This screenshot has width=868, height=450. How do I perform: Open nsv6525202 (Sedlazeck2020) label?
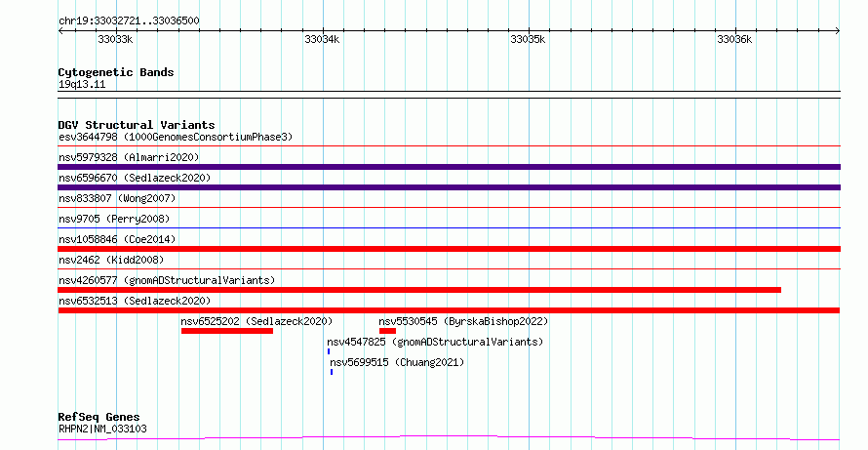coord(256,321)
